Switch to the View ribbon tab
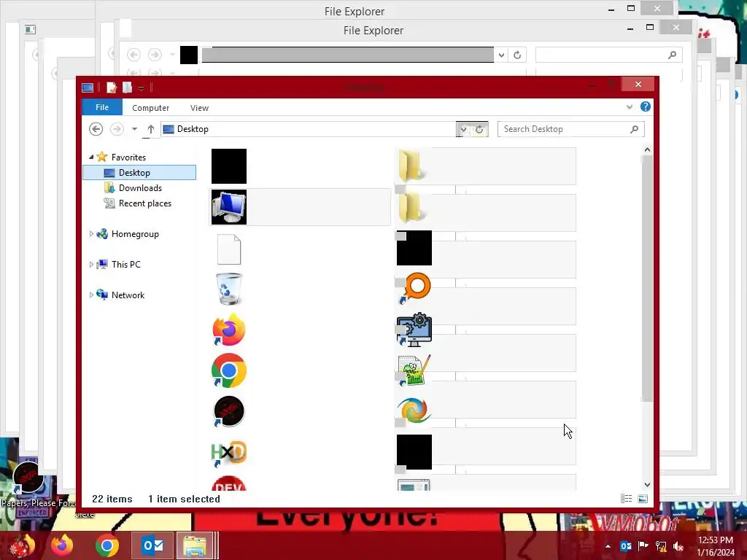Screen dimensions: 747x560 pos(199,108)
